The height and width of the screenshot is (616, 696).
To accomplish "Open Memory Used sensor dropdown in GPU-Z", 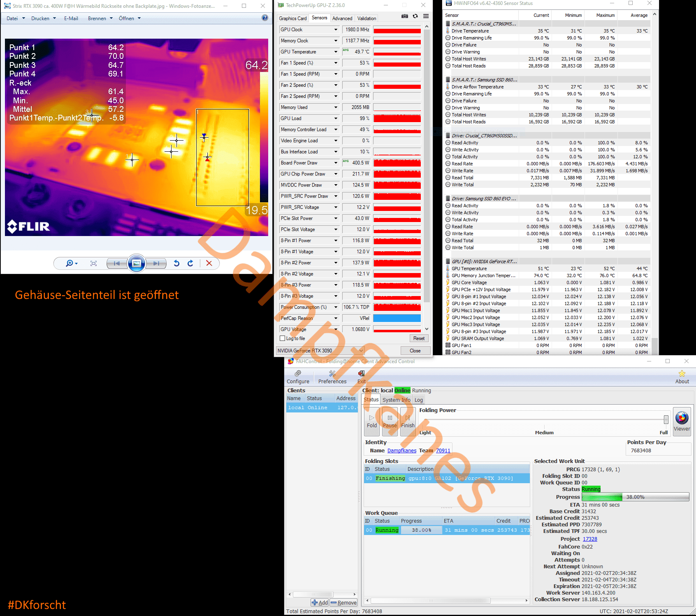I will [336, 107].
